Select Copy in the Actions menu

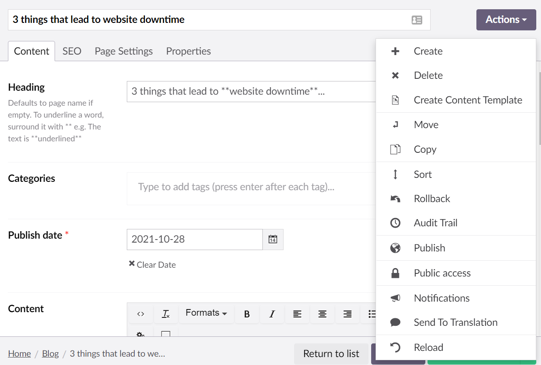coord(456,149)
